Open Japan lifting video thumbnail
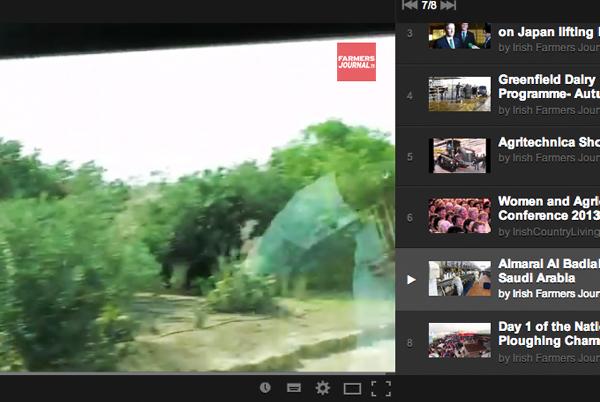Image resolution: width=600 pixels, height=402 pixels. pos(459,37)
